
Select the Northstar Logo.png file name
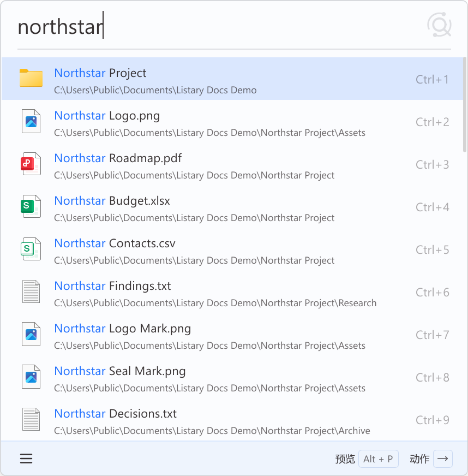(107, 116)
